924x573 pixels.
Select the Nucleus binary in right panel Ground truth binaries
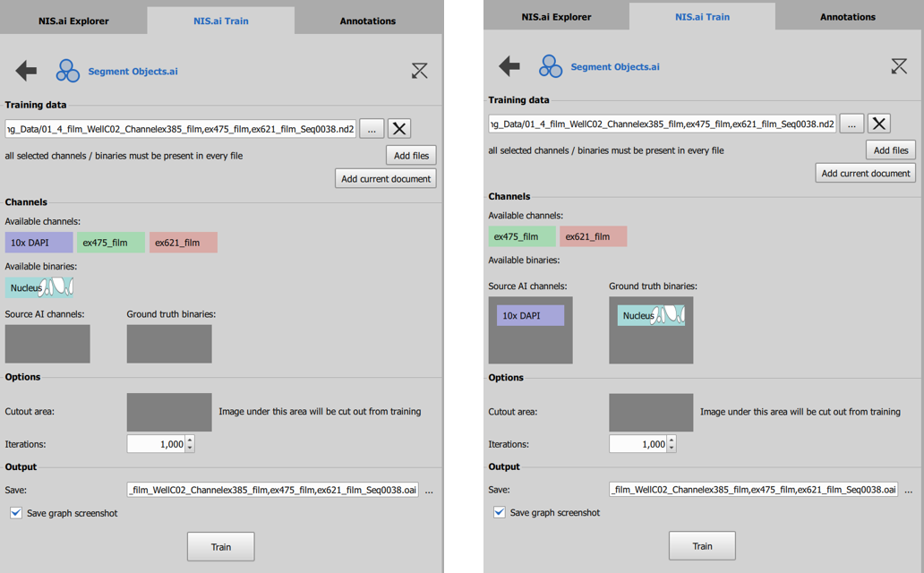(650, 315)
